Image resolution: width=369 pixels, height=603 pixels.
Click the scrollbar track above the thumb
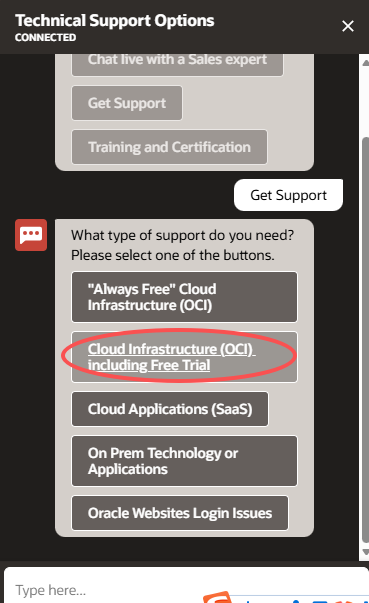[366, 102]
